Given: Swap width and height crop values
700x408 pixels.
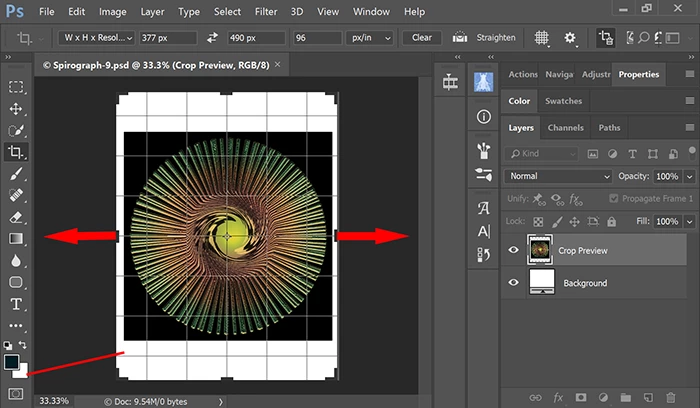Looking at the screenshot, I should (x=212, y=37).
